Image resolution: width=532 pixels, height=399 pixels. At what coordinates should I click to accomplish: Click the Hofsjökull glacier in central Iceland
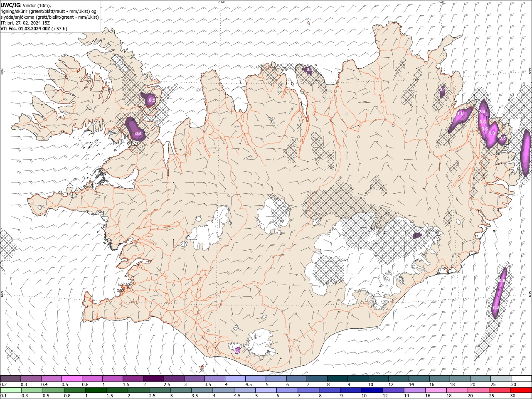click(273, 215)
